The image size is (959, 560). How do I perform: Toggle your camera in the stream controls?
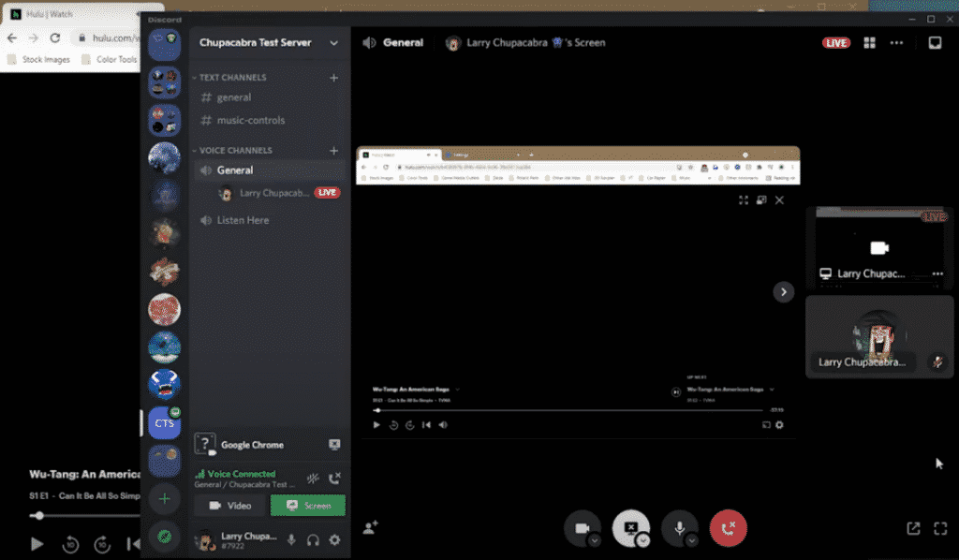(x=583, y=528)
